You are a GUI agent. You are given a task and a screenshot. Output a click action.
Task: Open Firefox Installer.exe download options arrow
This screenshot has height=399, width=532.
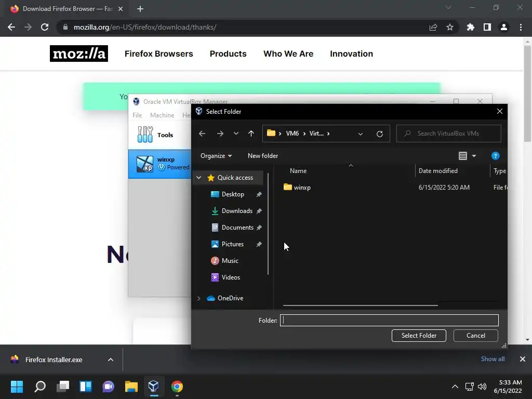point(111,360)
